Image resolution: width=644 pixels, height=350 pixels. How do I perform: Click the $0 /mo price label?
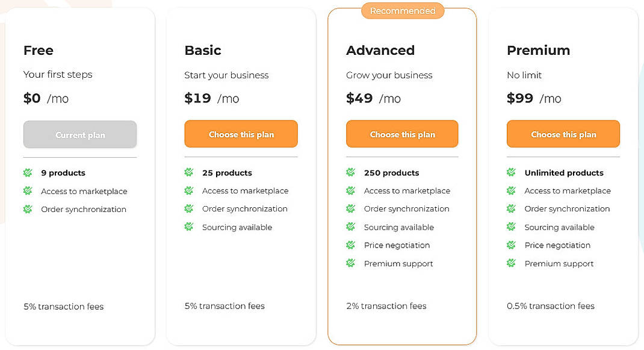click(46, 98)
